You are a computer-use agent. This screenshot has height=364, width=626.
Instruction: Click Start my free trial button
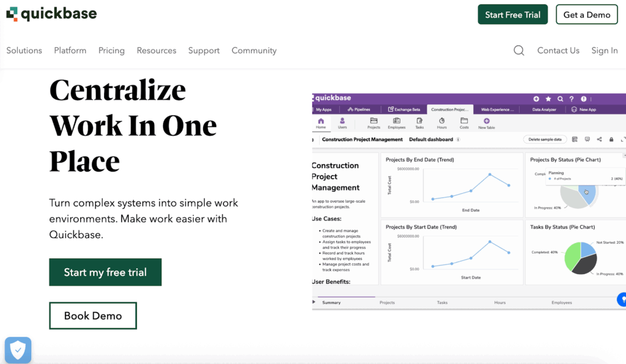105,272
